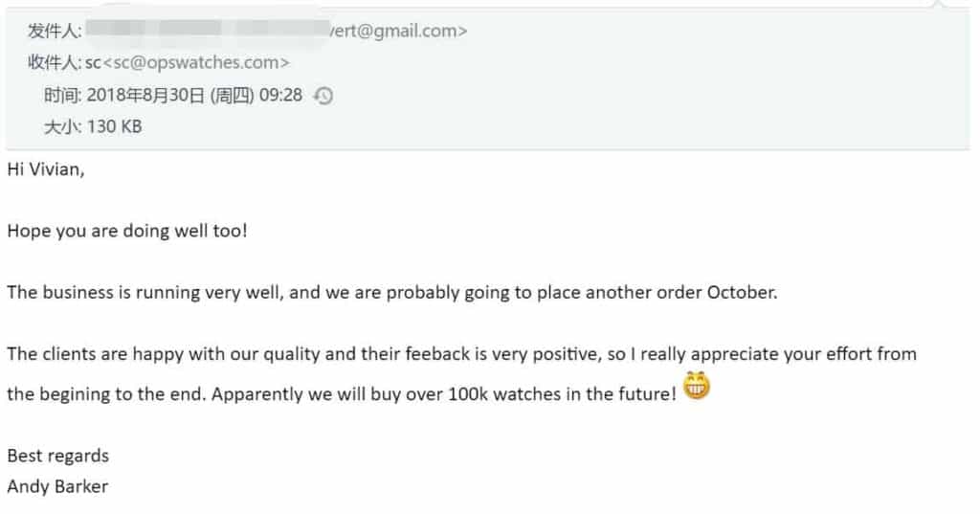Click the sentence about the business running well
The image size is (980, 514).
(391, 293)
